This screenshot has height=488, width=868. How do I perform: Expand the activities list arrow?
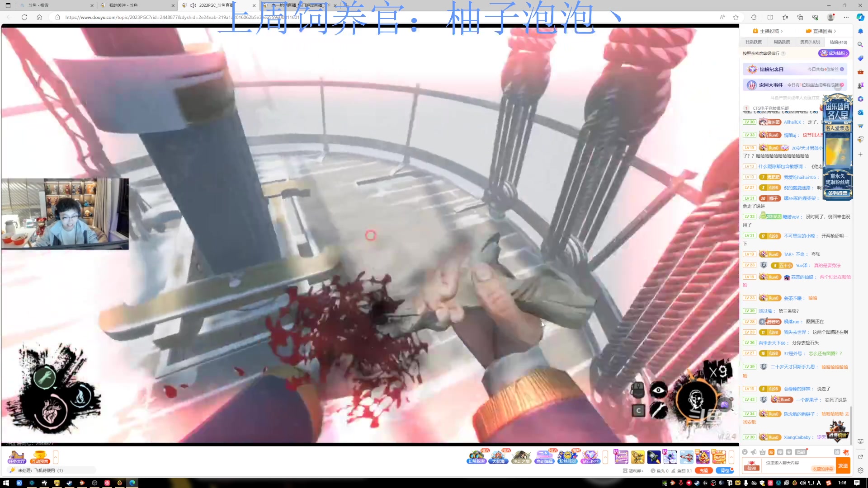tap(605, 457)
